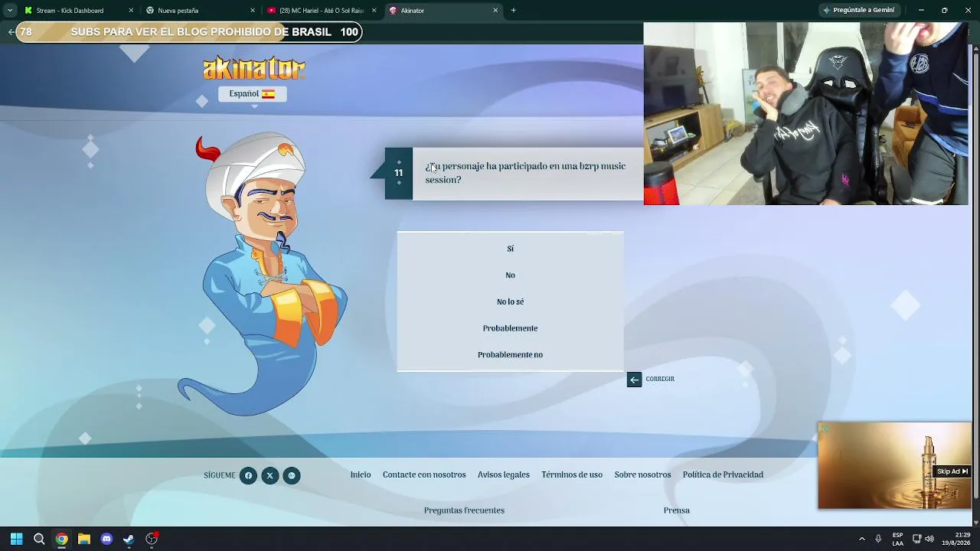This screenshot has height=551, width=980.
Task: Click the webcam stream overlay
Action: pyautogui.click(x=806, y=113)
